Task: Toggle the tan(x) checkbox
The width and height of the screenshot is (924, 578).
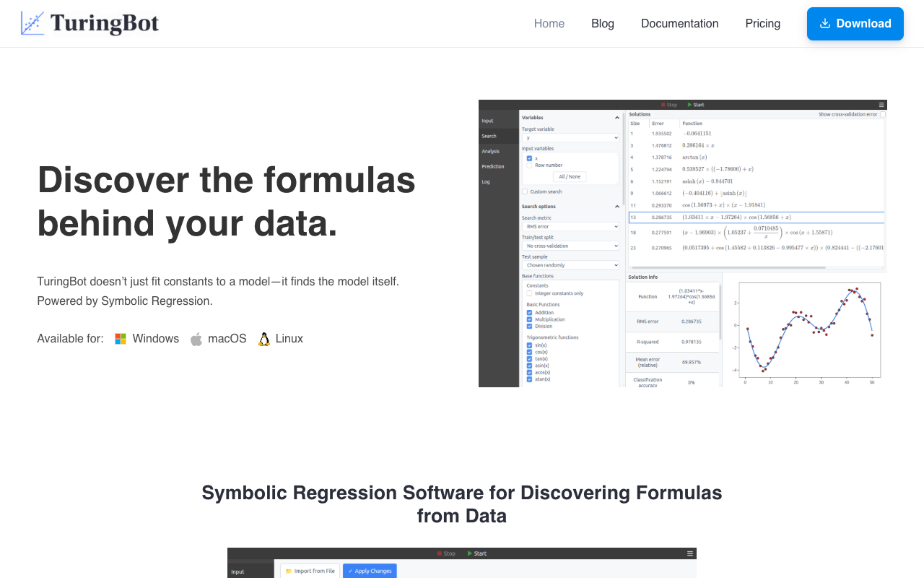Action: pyautogui.click(x=529, y=358)
